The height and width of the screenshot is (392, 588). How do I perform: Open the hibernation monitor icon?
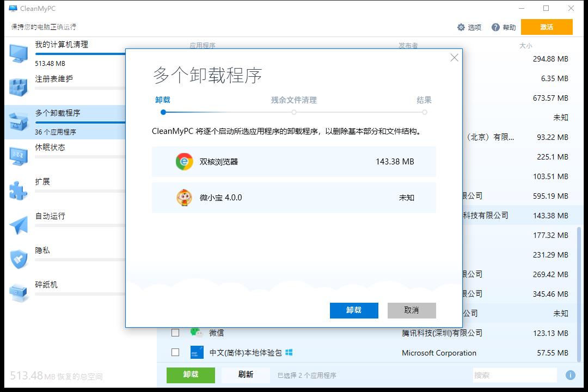[x=19, y=156]
